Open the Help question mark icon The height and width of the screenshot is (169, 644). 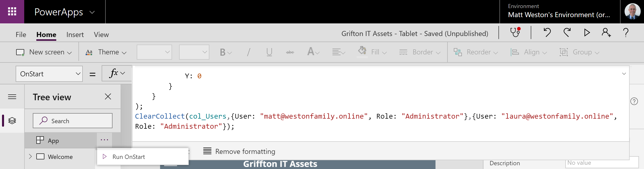pos(626,32)
